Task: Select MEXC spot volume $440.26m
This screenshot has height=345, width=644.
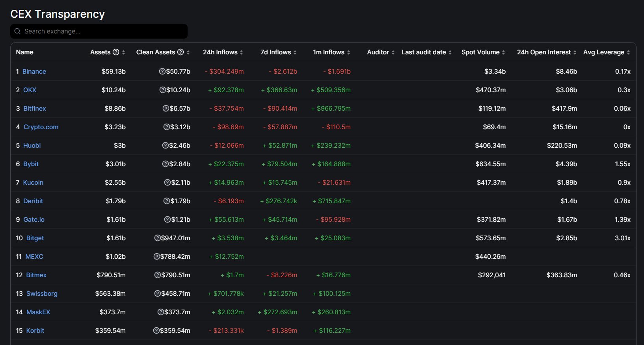Action: click(x=491, y=256)
